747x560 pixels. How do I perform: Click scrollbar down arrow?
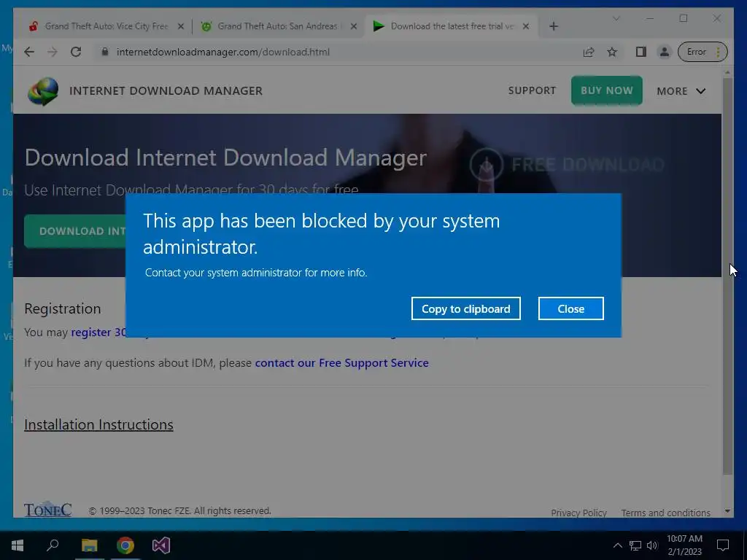(727, 511)
